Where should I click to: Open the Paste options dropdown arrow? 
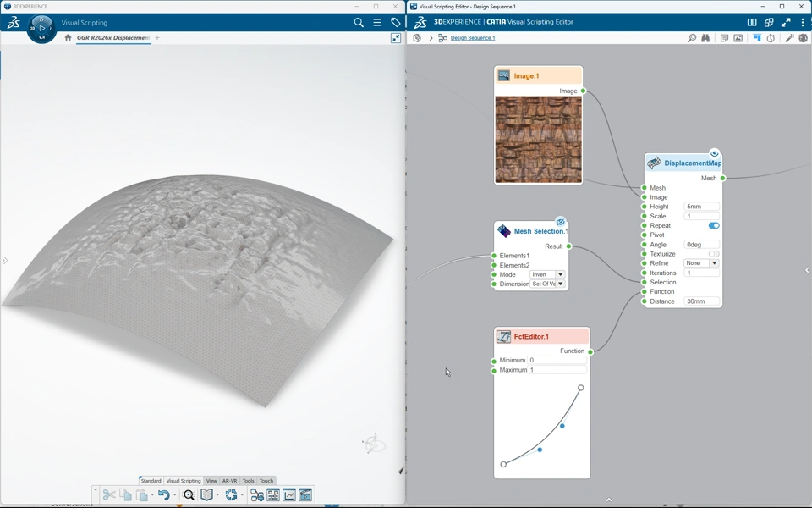152,495
